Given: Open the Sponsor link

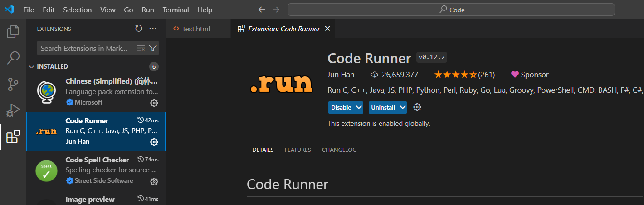Looking at the screenshot, I should (530, 75).
